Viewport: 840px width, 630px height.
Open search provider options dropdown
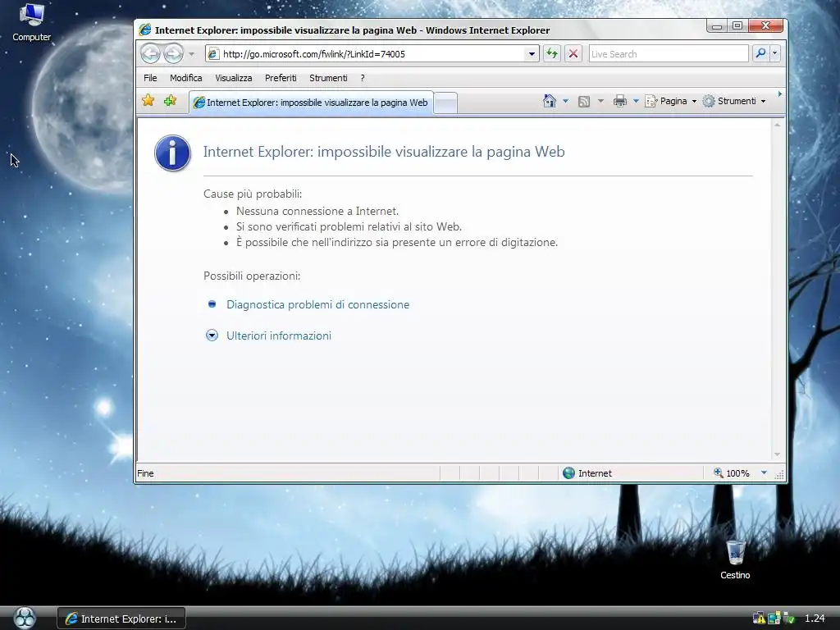tap(774, 53)
